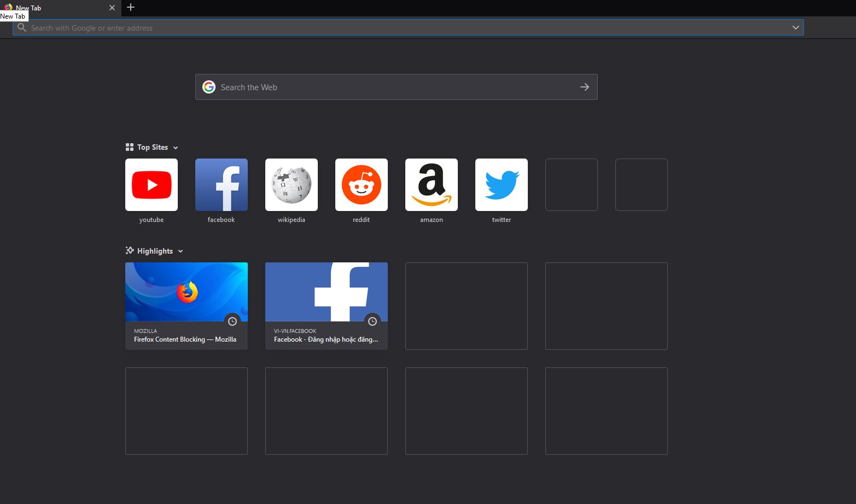Click 'Facebook - Đăng nhập hoặc đăng...' title
Screen dimensions: 856x504
[326, 339]
